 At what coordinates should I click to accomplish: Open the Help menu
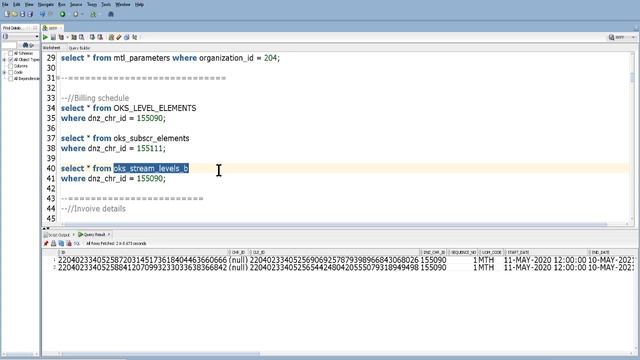tap(139, 4)
